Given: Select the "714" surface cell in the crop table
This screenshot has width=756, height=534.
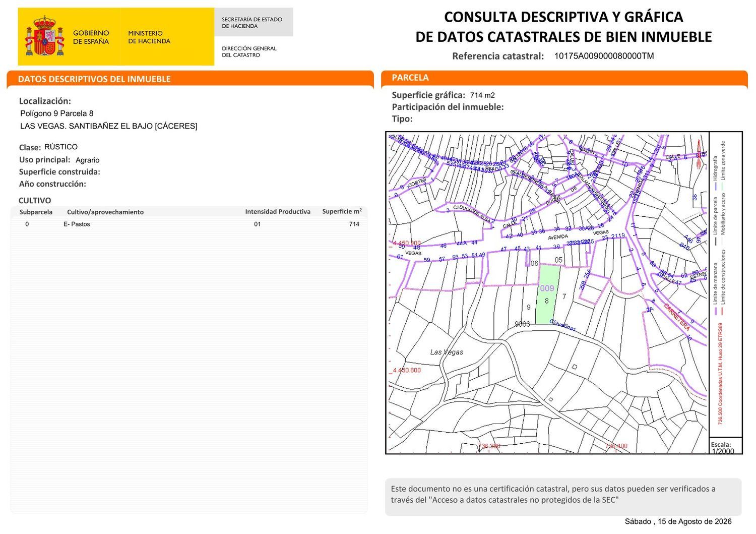Looking at the screenshot, I should pos(354,224).
